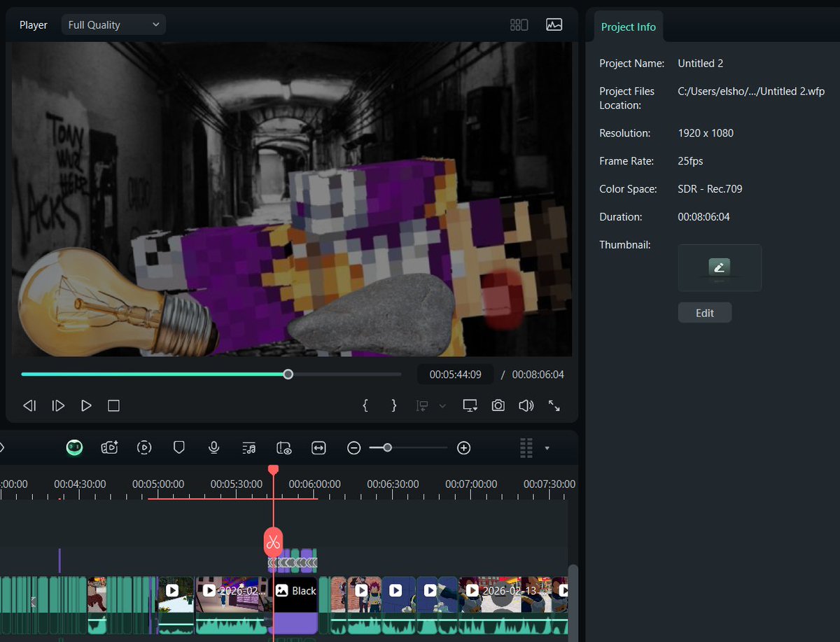
Task: Click the project thumbnail preview image
Action: [x=720, y=268]
